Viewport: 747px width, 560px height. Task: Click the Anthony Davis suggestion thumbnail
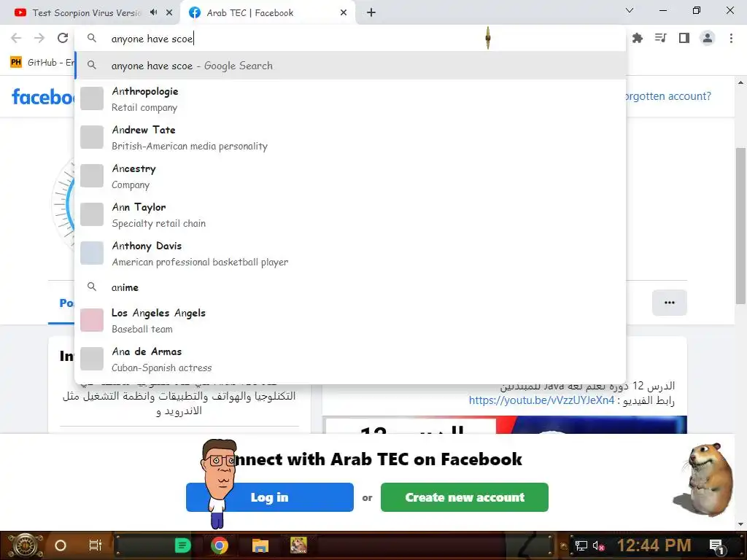[92, 253]
